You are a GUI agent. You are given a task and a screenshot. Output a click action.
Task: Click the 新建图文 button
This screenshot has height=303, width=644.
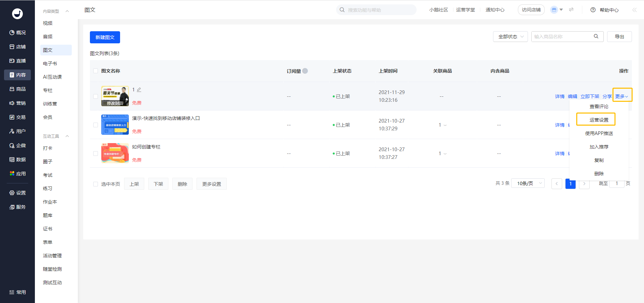(105, 37)
